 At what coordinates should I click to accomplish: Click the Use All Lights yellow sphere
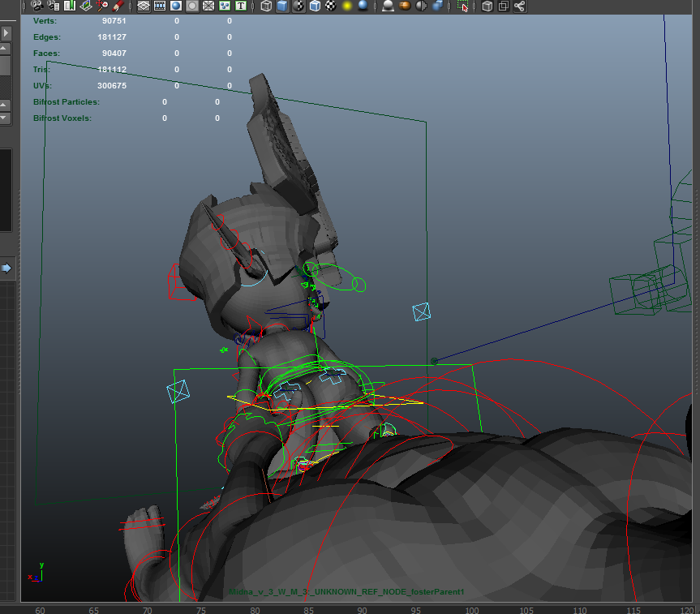pos(346,6)
